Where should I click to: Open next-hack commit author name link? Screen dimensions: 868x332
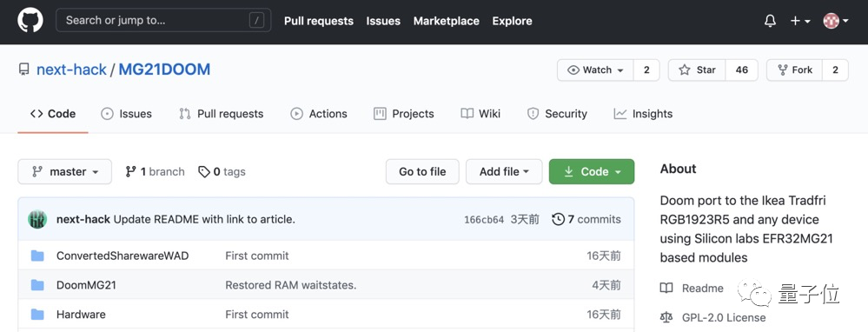[x=83, y=219]
